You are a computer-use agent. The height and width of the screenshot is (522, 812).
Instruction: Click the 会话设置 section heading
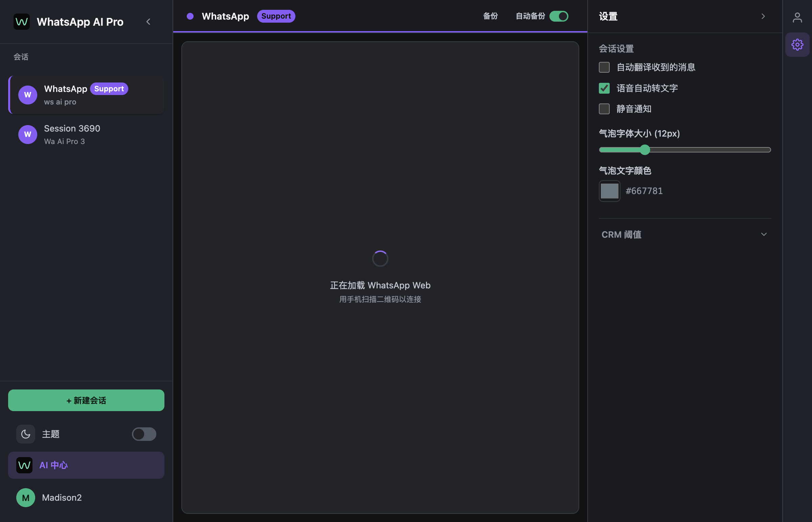(x=616, y=48)
